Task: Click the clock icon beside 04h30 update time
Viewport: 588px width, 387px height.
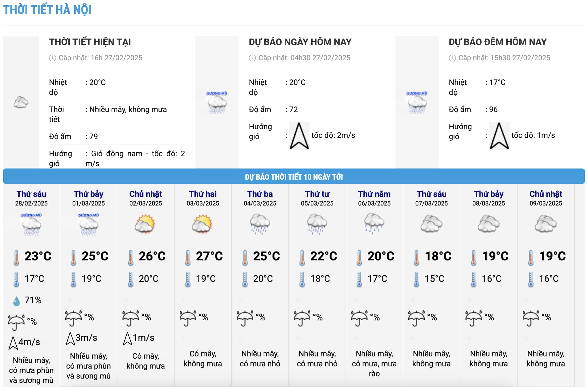Action: [x=252, y=58]
